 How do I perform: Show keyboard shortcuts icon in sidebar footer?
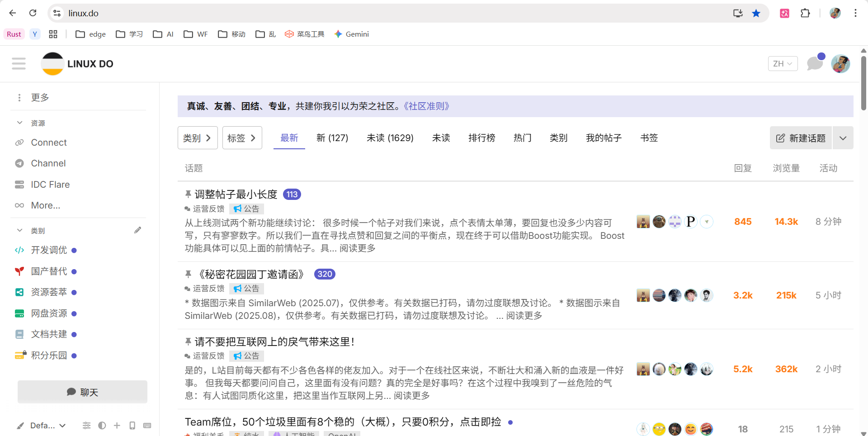147,426
